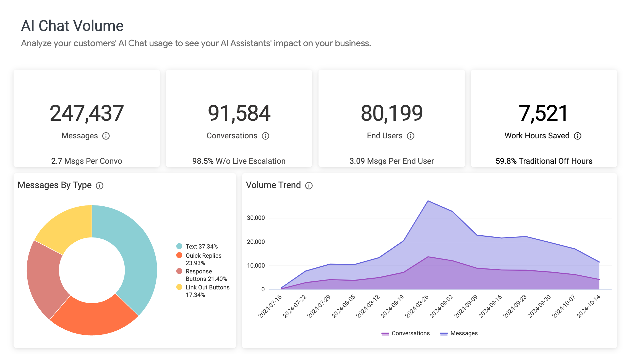Click the End Users card label

point(385,136)
